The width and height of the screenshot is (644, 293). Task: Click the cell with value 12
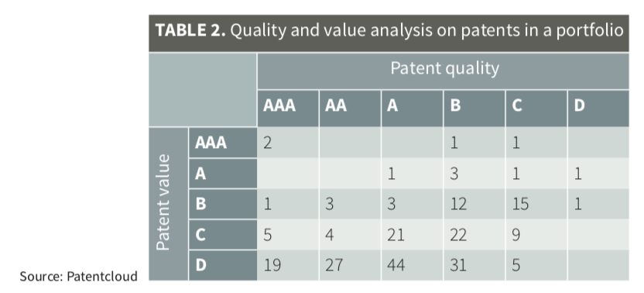tap(474, 204)
